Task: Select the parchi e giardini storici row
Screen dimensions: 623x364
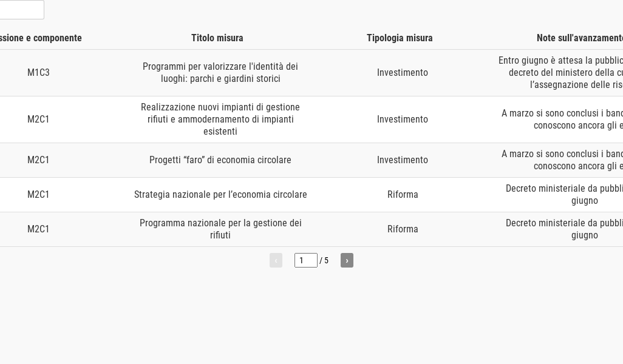Action: click(x=220, y=73)
